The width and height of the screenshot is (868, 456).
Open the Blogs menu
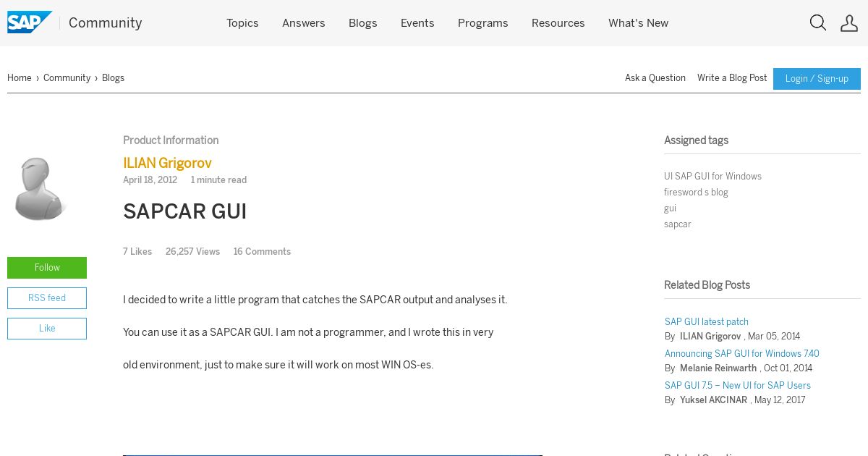click(x=363, y=23)
